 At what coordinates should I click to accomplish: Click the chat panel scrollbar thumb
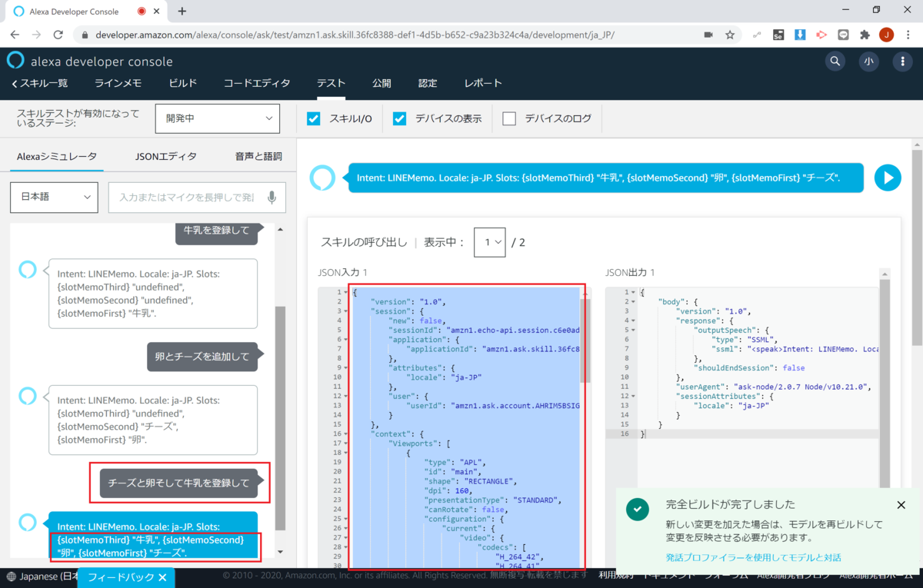point(281,417)
